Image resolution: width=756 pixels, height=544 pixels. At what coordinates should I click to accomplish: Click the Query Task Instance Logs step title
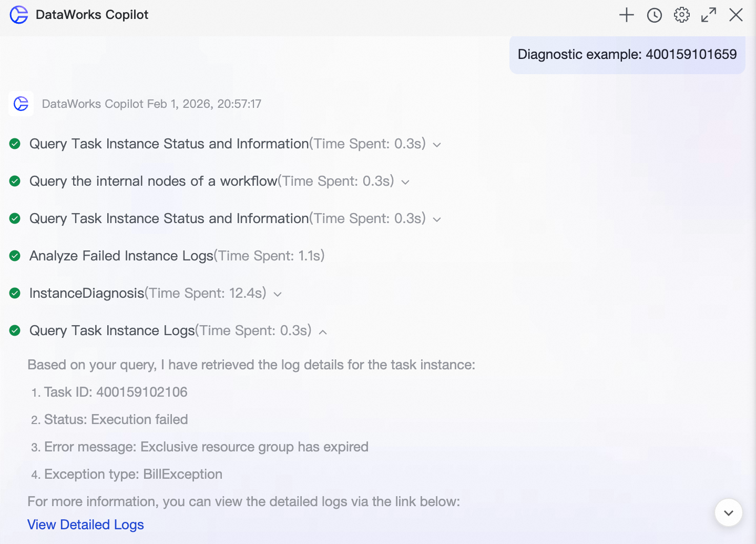112,330
